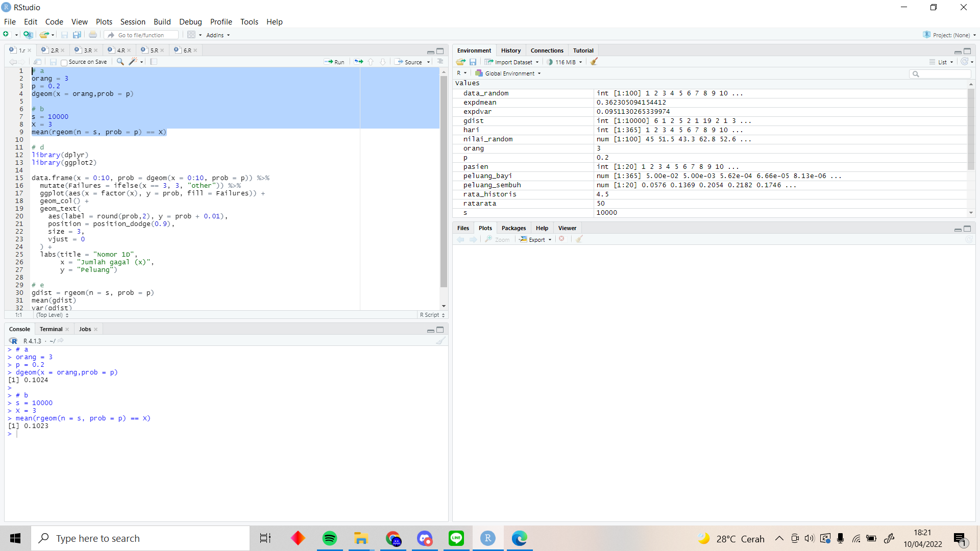Click remove current plot red X icon
980x551 pixels.
click(562, 239)
